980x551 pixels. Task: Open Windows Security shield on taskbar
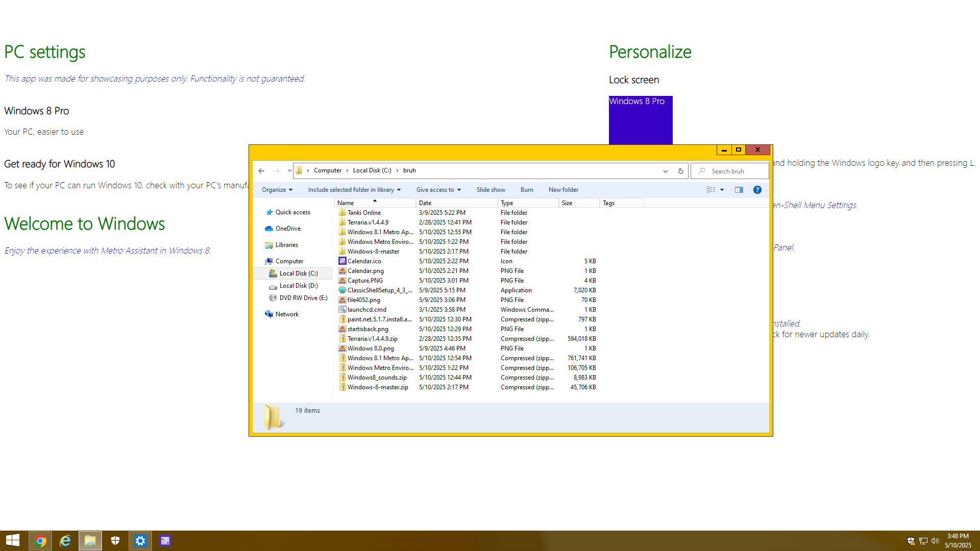(x=115, y=541)
